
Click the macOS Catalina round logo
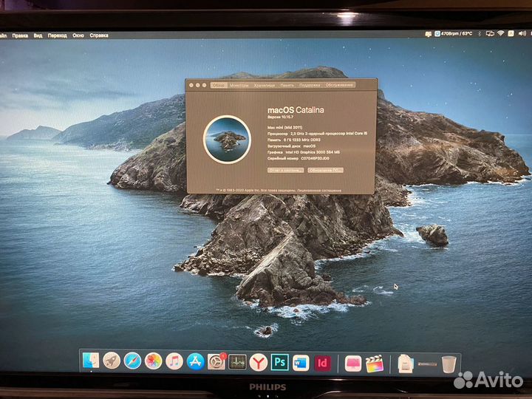[227, 140]
